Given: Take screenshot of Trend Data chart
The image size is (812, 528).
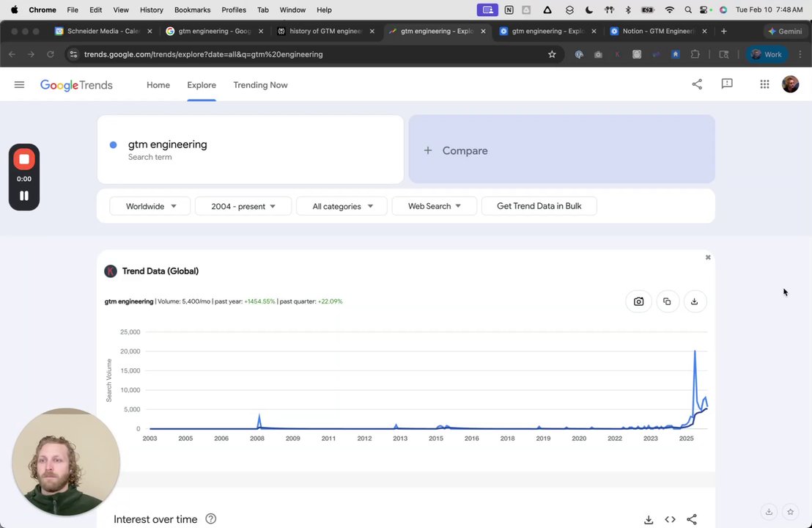Looking at the screenshot, I should [638, 301].
